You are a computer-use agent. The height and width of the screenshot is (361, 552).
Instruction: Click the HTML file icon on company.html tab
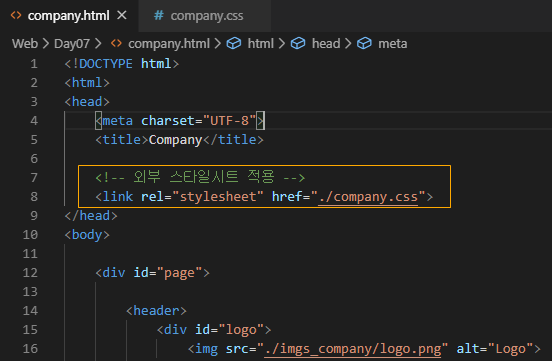pyautogui.click(x=16, y=15)
